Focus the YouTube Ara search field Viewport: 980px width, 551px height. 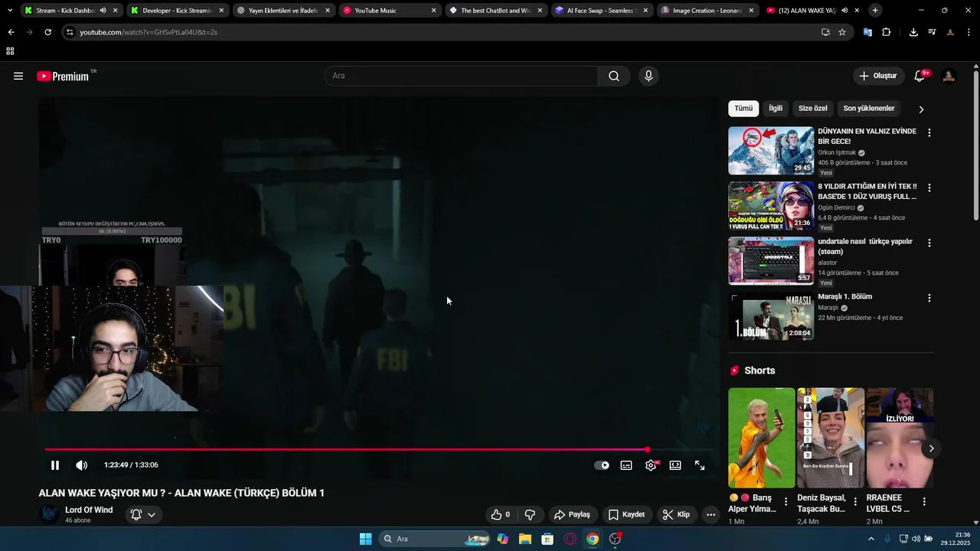click(462, 76)
